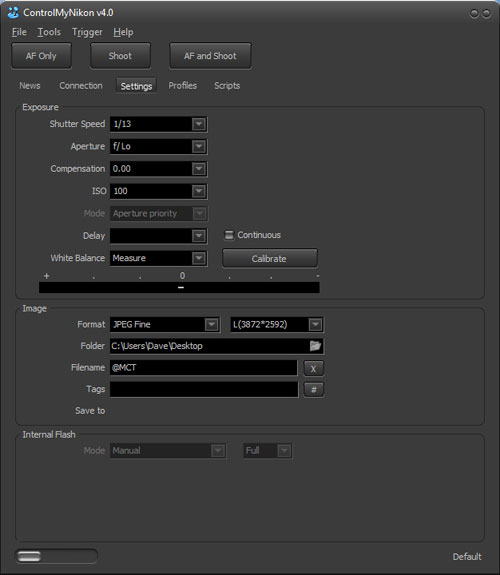The width and height of the screenshot is (500, 575).
Task: Switch to the Connection tab
Action: pyautogui.click(x=81, y=86)
